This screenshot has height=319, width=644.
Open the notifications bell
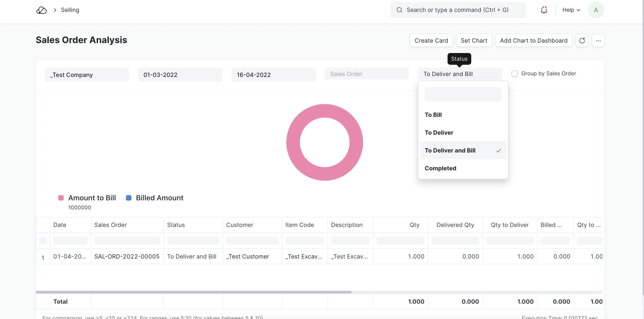(544, 10)
